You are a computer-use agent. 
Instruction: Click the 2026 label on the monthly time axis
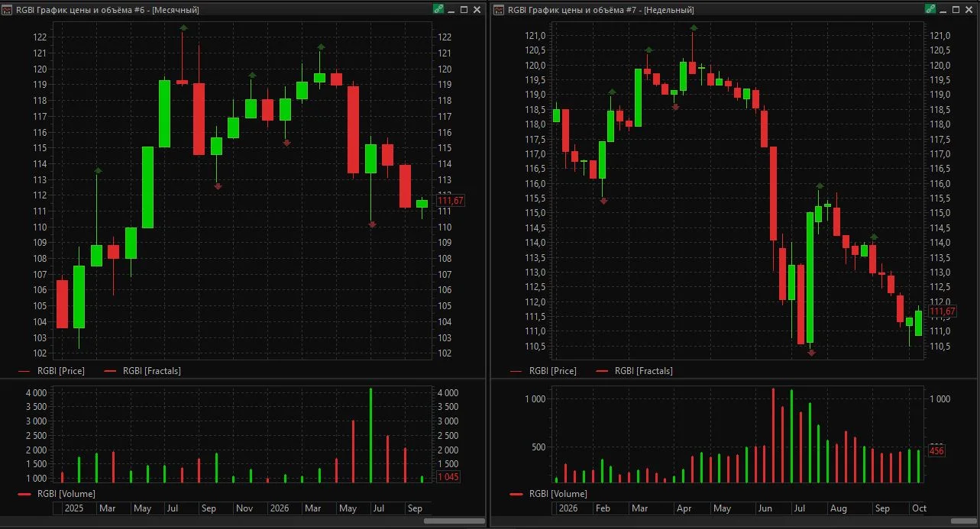pyautogui.click(x=280, y=508)
